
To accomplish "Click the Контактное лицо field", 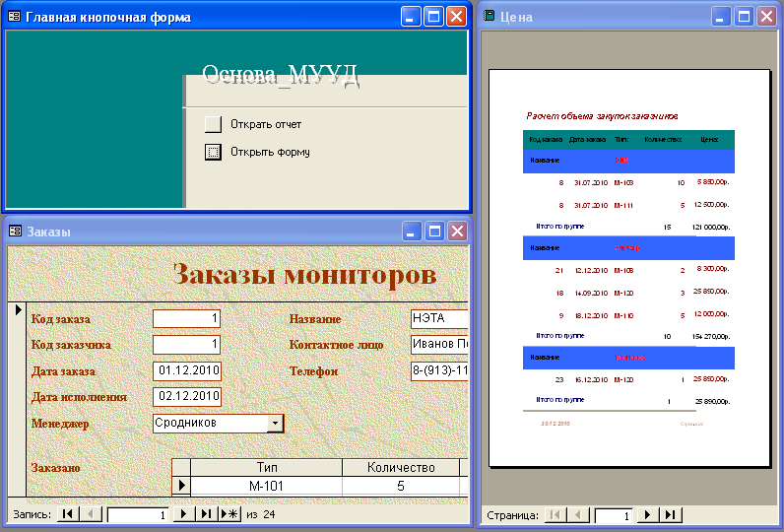I will 439,344.
